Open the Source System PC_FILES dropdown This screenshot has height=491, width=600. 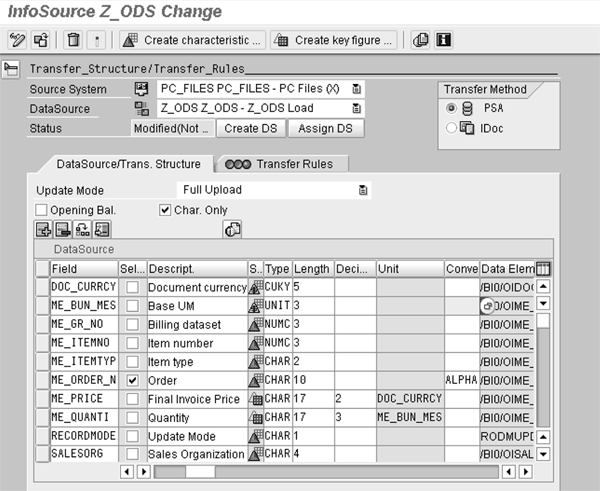(x=357, y=89)
